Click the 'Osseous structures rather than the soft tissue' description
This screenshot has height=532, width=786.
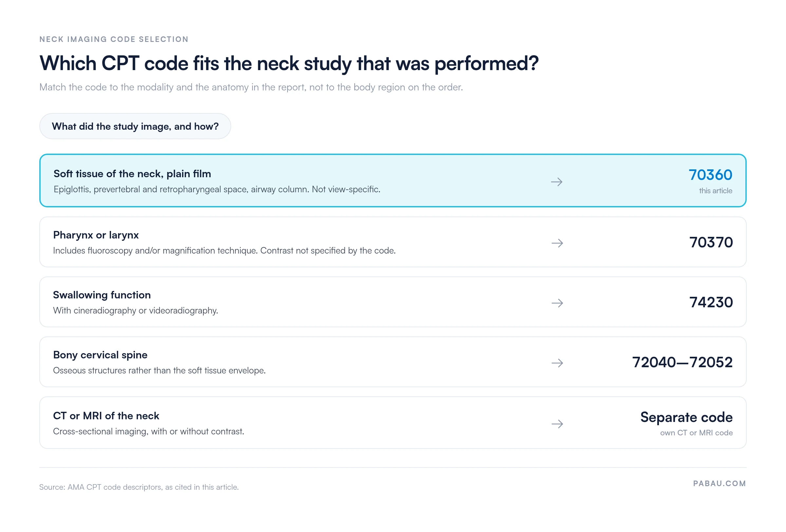point(159,370)
